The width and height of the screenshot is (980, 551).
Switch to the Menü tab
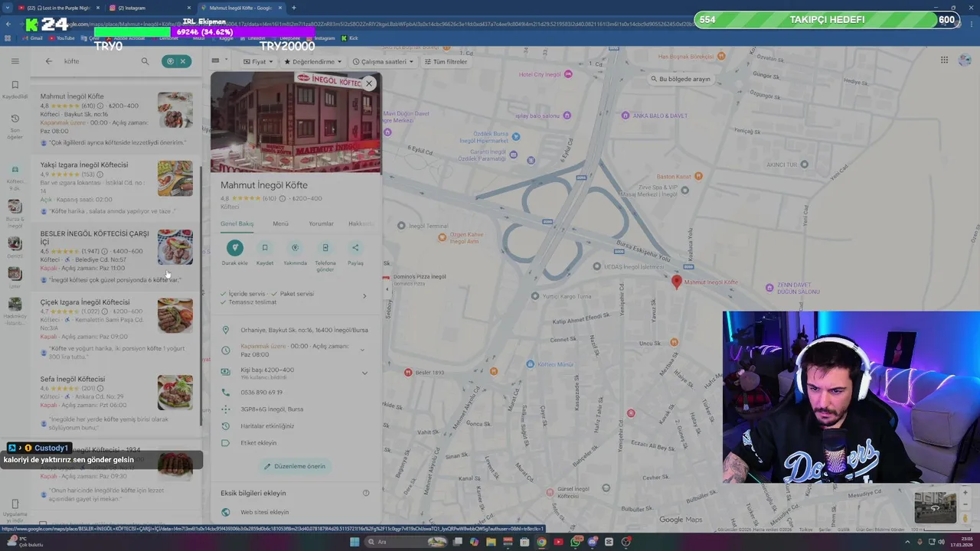281,224
